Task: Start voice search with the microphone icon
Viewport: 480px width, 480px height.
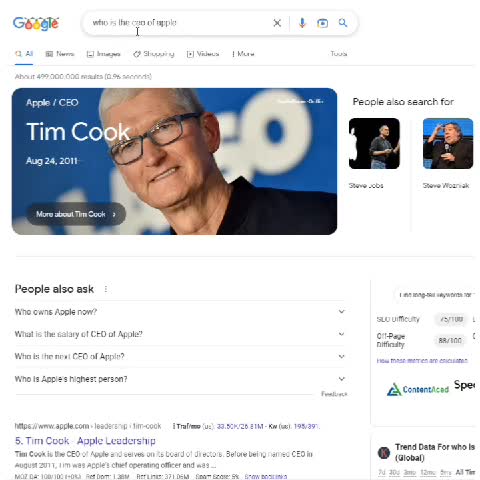Action: (x=302, y=23)
